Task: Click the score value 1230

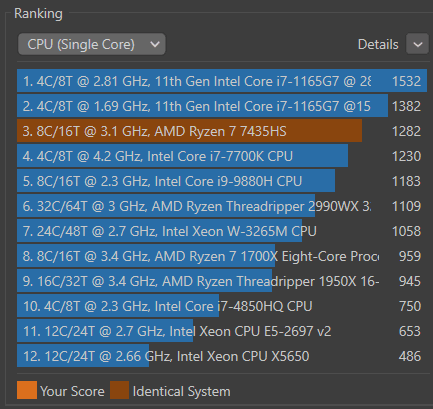Action: (406, 156)
